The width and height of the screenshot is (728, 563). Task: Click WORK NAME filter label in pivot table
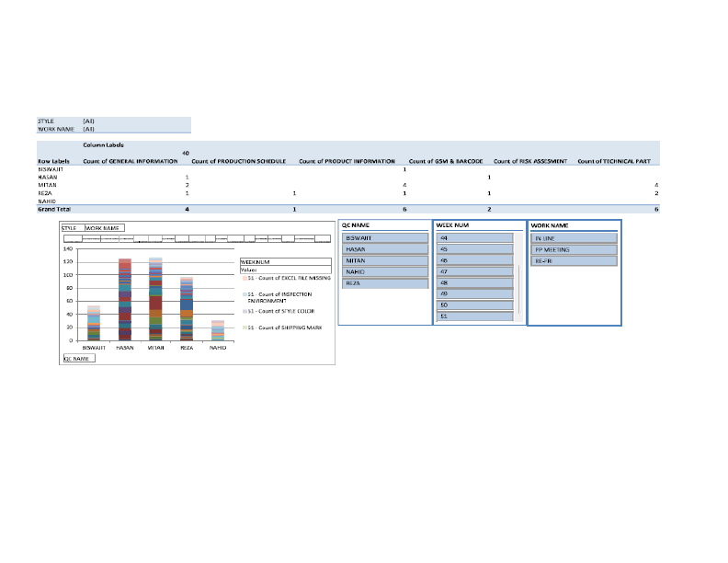[56, 129]
